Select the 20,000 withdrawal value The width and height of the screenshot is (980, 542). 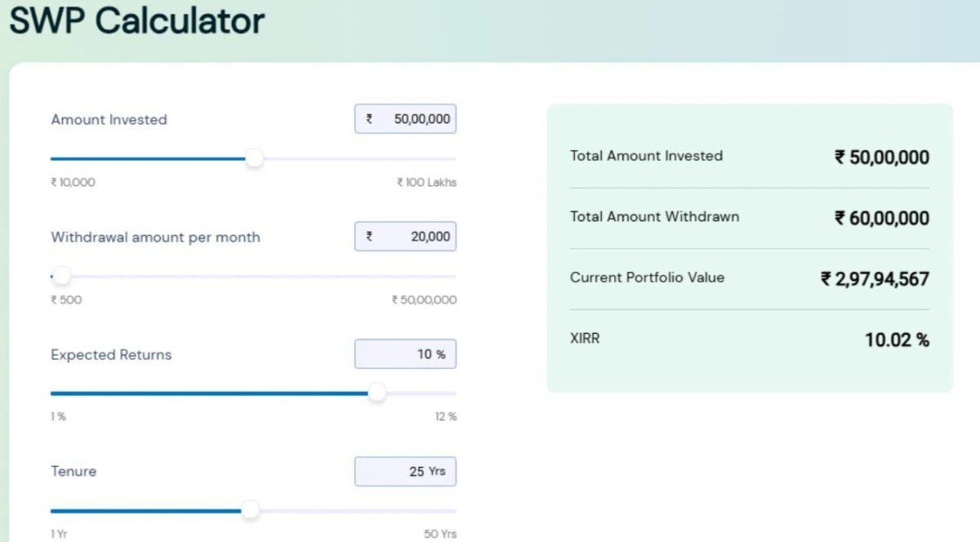pos(431,236)
